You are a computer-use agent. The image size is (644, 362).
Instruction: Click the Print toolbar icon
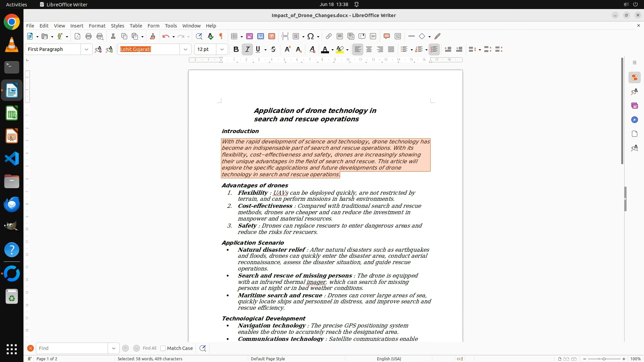[x=89, y=36]
